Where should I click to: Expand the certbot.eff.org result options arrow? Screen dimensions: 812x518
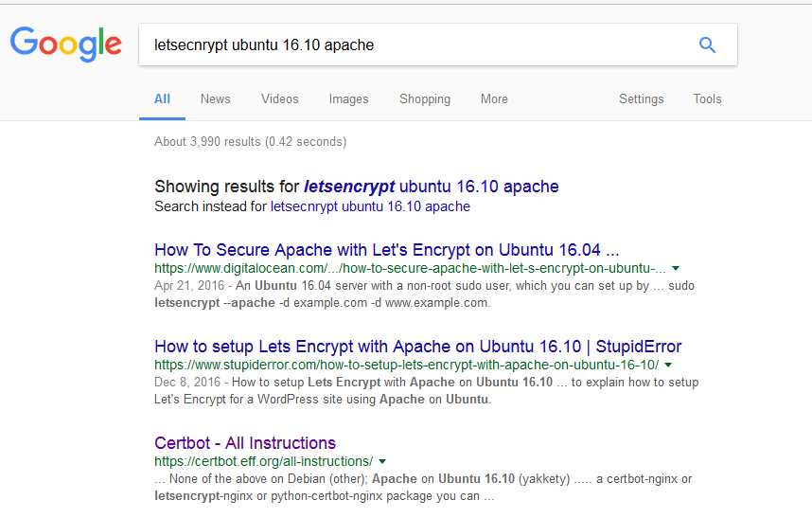382,461
